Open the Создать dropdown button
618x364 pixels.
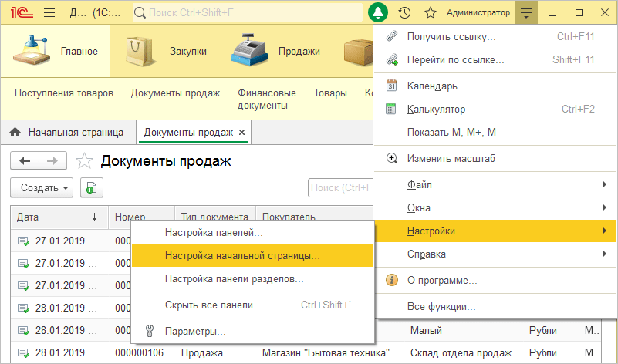[x=42, y=187]
